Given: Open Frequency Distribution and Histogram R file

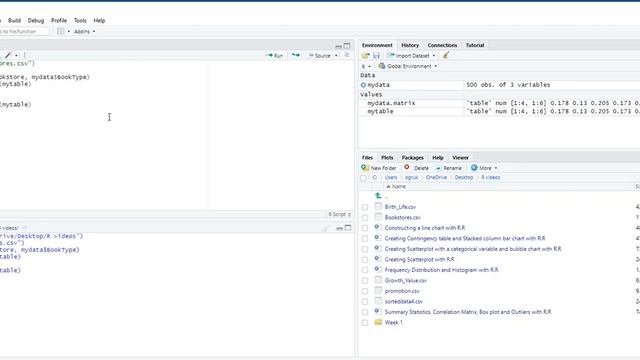Looking at the screenshot, I should 441,270.
